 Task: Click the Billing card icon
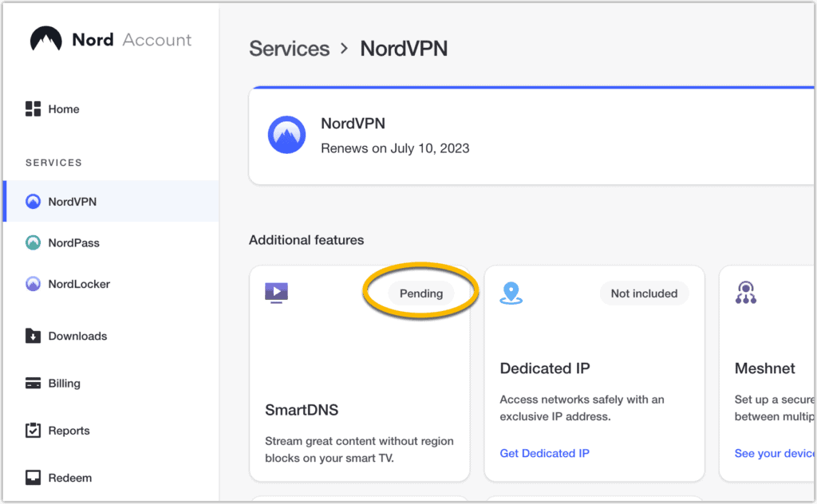click(x=33, y=384)
